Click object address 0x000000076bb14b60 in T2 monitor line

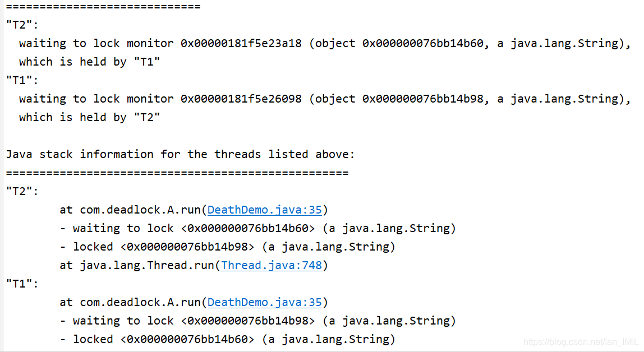click(423, 44)
